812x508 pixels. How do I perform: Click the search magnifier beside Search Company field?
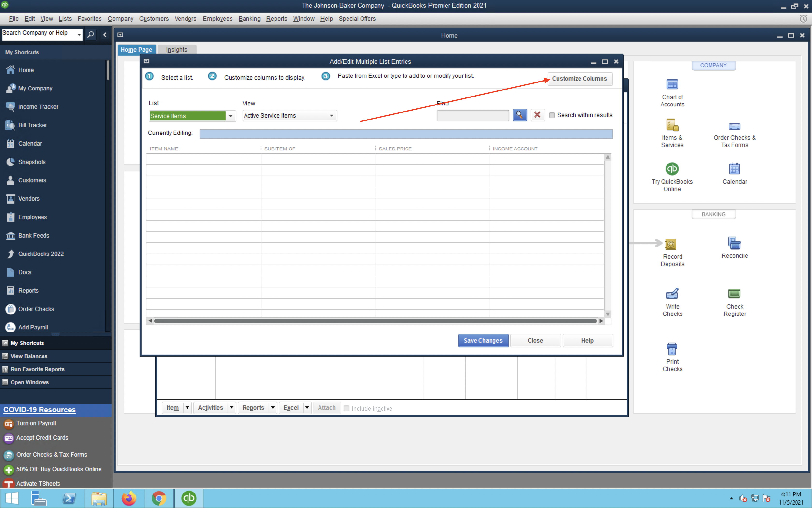tap(91, 34)
